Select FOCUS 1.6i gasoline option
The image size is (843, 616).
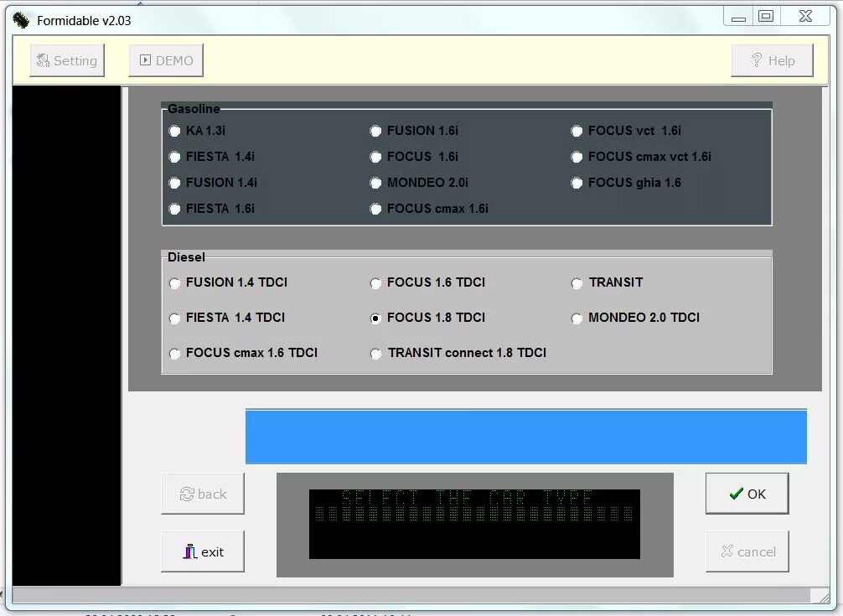[375, 157]
